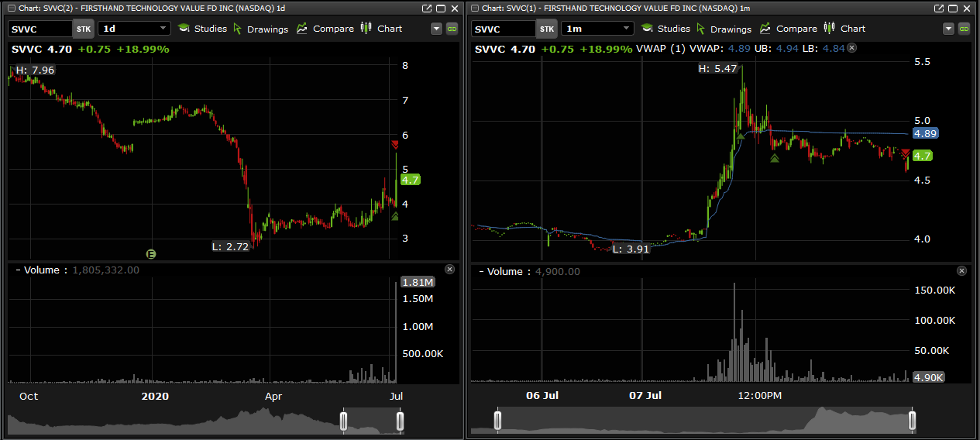Click the VWAP (1) study label
980x440 pixels.
coord(661,48)
